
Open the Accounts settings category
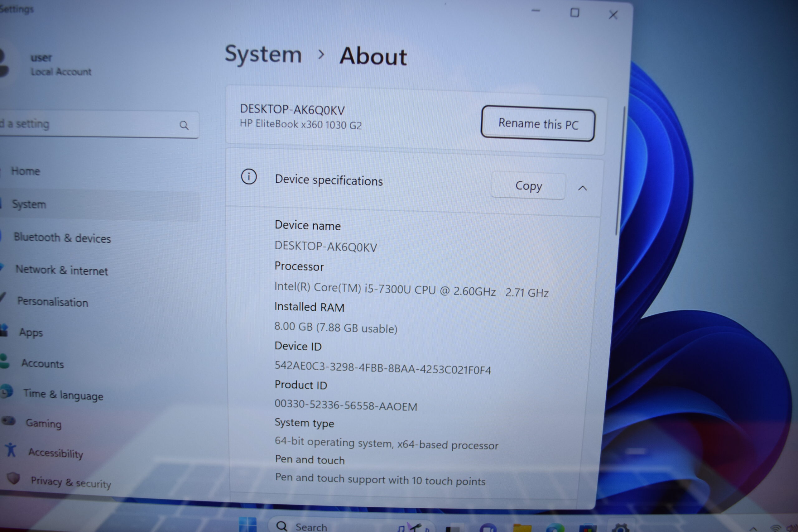pyautogui.click(x=43, y=364)
